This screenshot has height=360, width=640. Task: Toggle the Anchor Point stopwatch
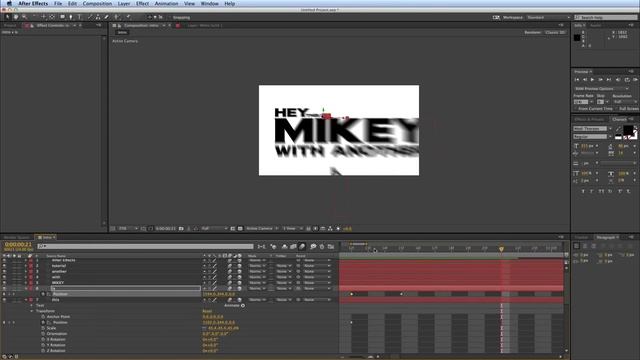click(x=43, y=317)
